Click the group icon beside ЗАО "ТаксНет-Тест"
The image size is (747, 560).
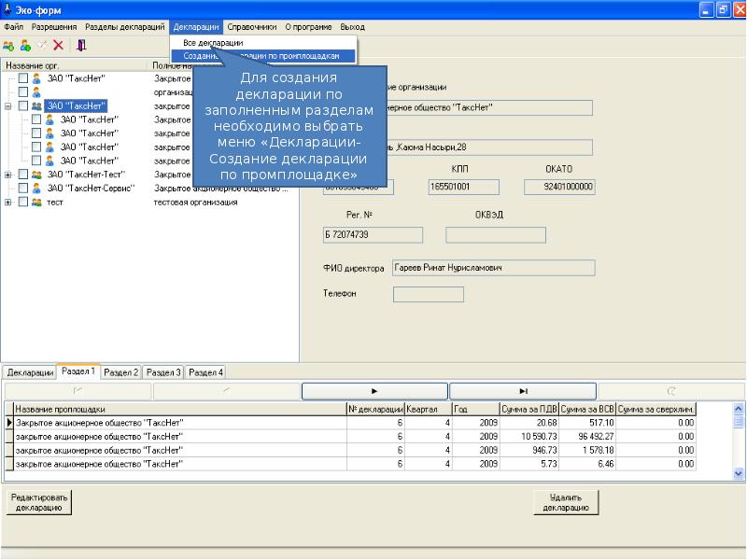point(36,175)
